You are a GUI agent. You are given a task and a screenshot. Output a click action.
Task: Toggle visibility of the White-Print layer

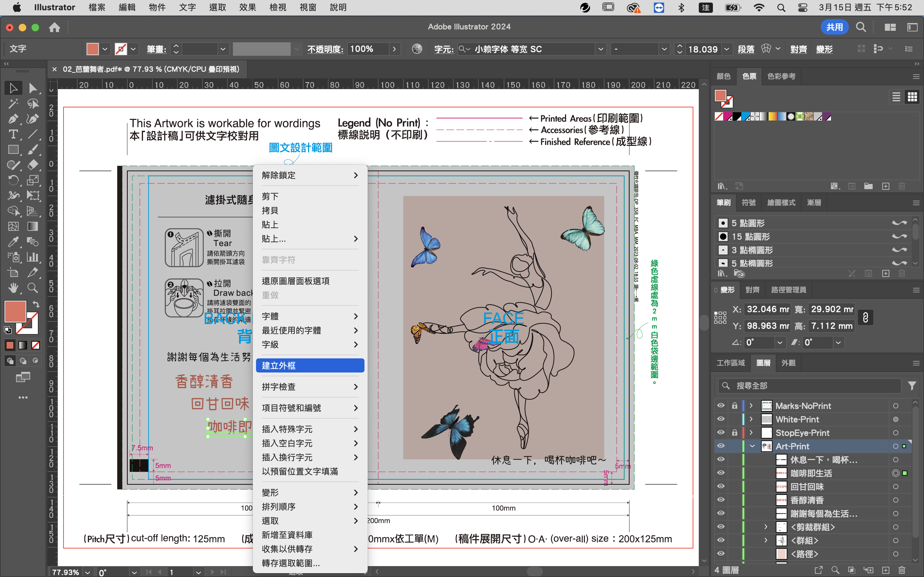click(721, 419)
